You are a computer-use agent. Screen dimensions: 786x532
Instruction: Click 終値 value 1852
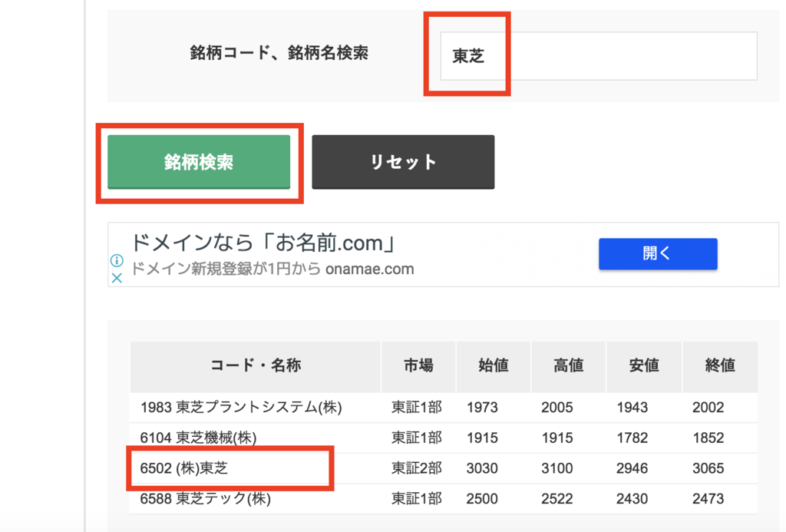[x=708, y=438]
